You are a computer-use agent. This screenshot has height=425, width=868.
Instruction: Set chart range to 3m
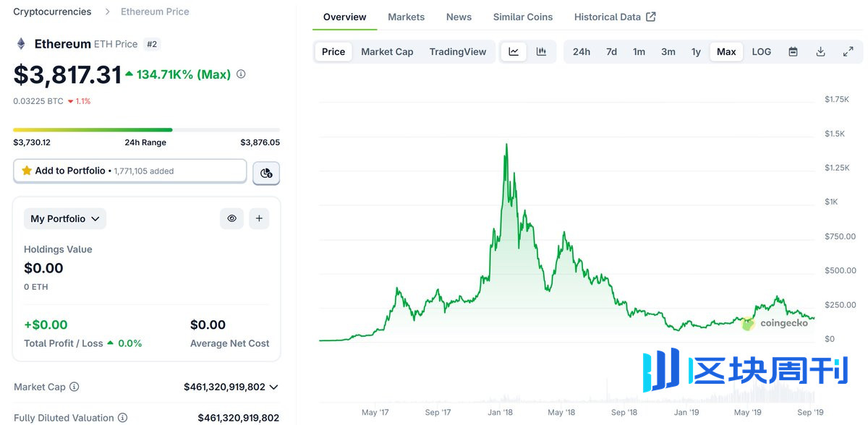668,51
